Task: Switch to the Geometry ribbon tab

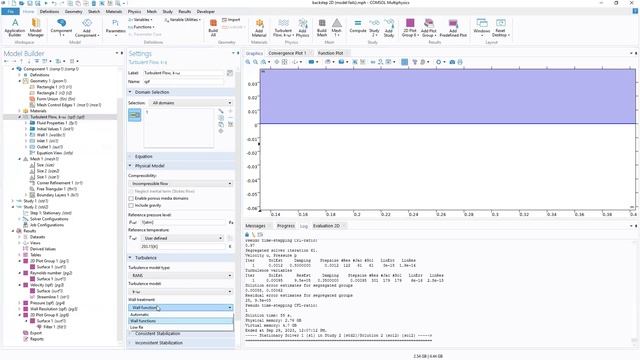Action: 73,11
